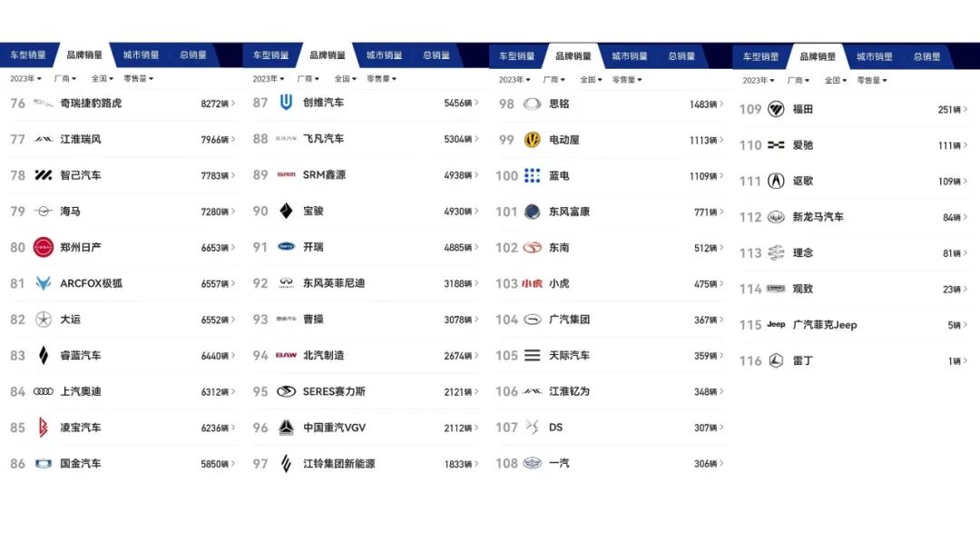The image size is (980, 552).
Task: Click the 天际汽车 three-line logo
Action: tap(532, 356)
